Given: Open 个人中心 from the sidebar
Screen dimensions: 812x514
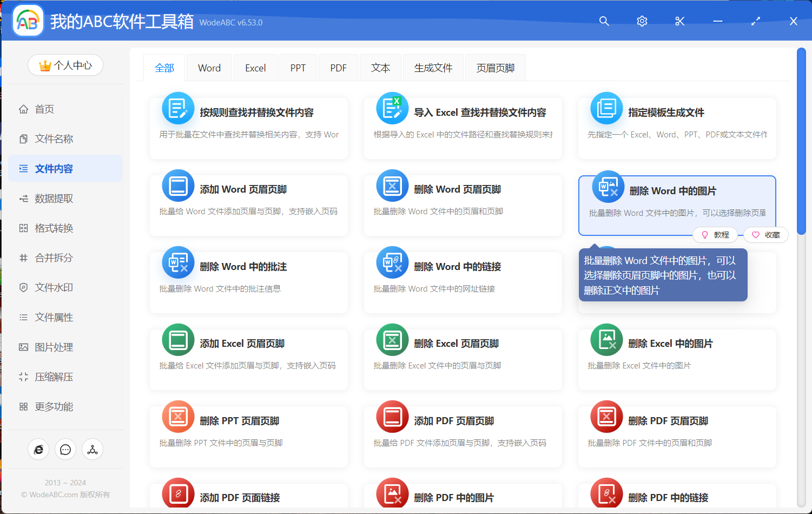Looking at the screenshot, I should click(x=65, y=64).
